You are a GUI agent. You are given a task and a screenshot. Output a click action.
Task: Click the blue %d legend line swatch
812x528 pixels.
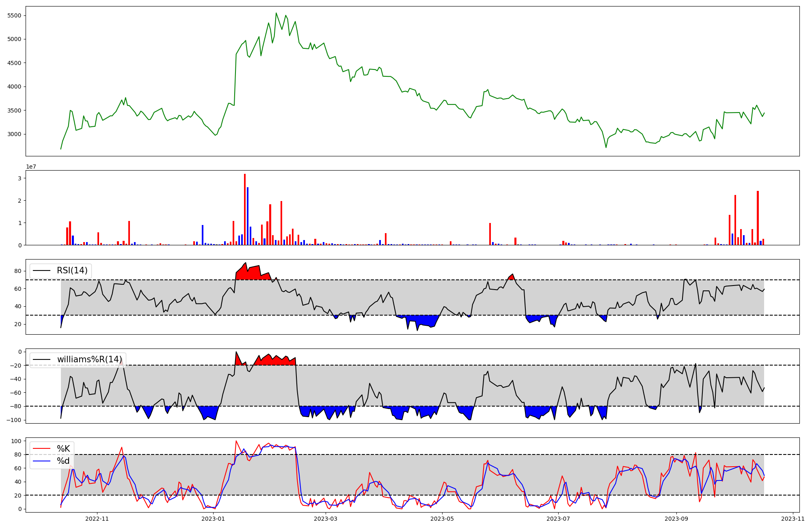[42, 461]
